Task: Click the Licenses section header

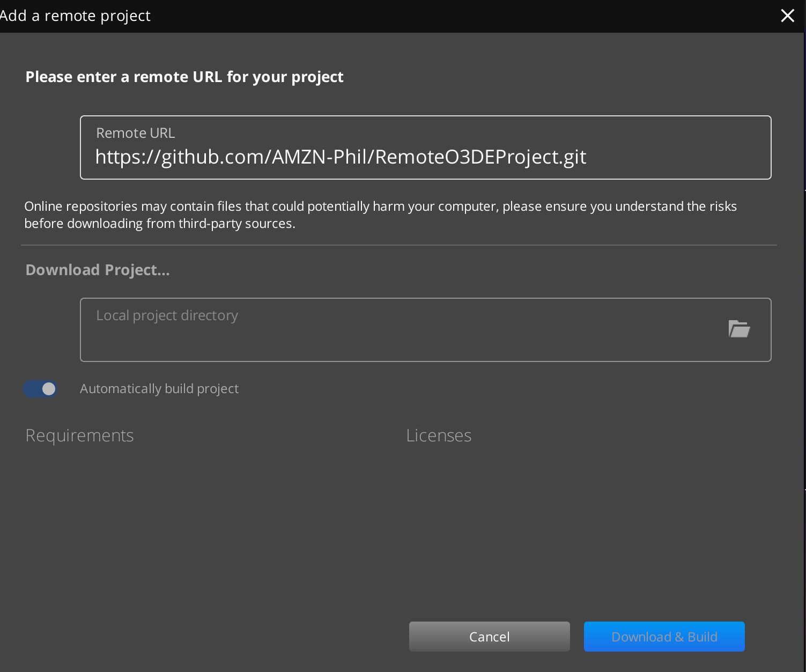Action: click(x=439, y=435)
